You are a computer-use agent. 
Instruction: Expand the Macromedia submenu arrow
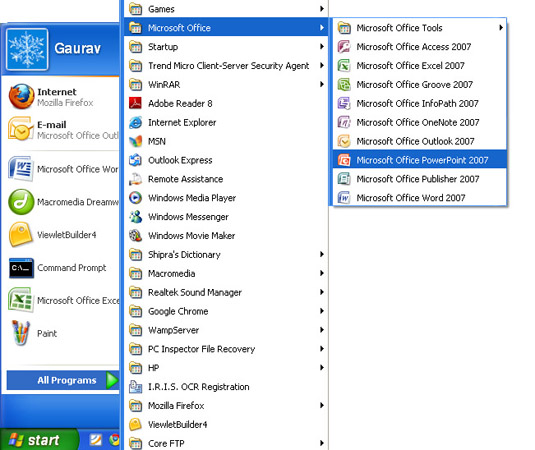322,273
